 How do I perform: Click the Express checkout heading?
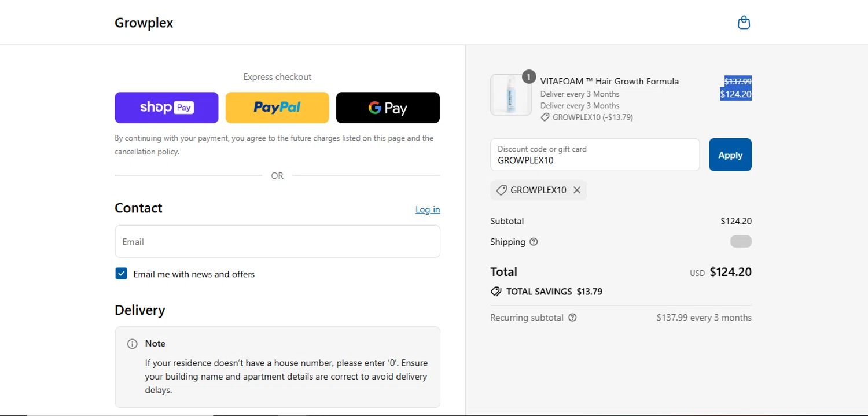tap(277, 77)
